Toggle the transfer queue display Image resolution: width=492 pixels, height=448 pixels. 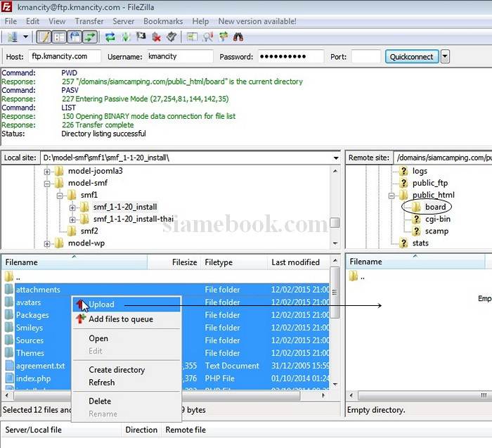pos(90,37)
